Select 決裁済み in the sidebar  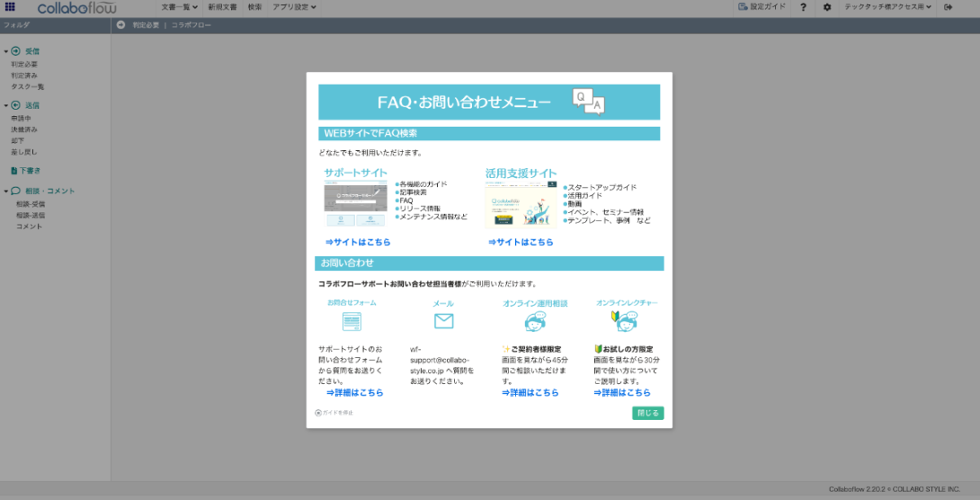point(23,130)
